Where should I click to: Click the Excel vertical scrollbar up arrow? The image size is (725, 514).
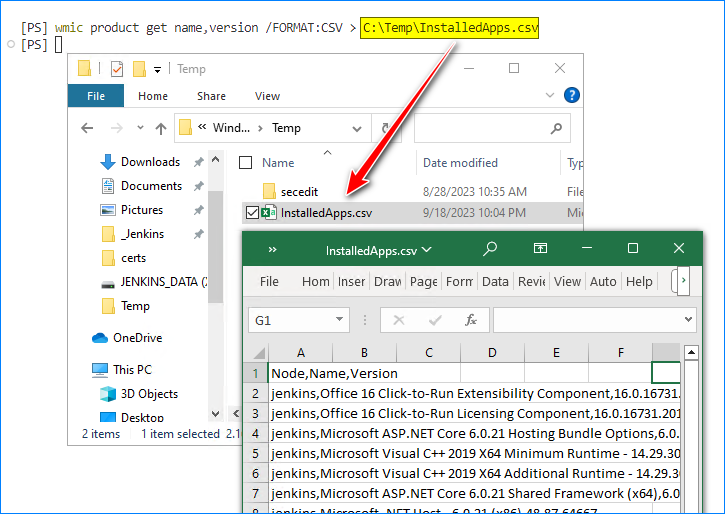pos(691,353)
